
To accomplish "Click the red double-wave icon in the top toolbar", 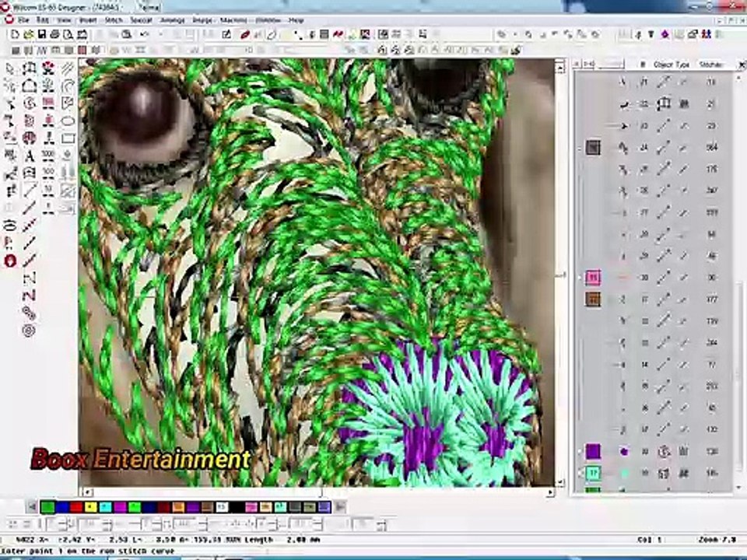I will (338, 34).
